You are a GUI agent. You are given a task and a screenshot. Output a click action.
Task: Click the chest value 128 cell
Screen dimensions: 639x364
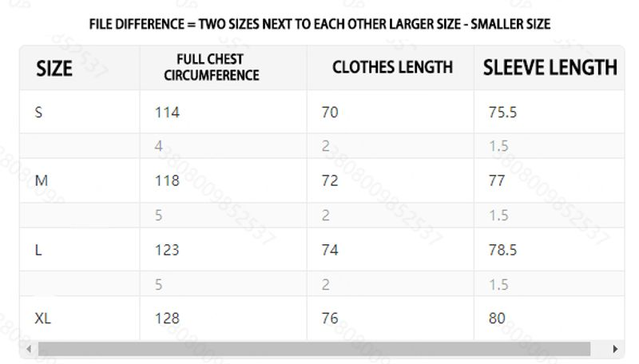167,318
